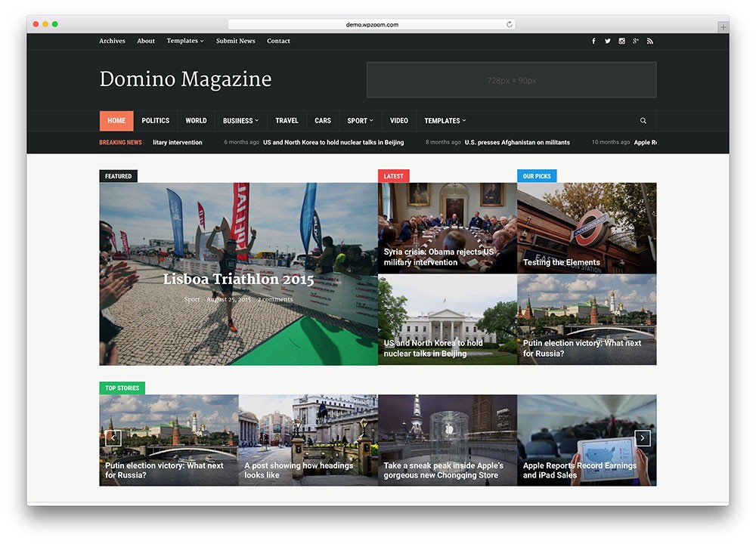This screenshot has height=544, width=756.
Task: Expand the Sport menu dropdown
Action: (x=360, y=120)
